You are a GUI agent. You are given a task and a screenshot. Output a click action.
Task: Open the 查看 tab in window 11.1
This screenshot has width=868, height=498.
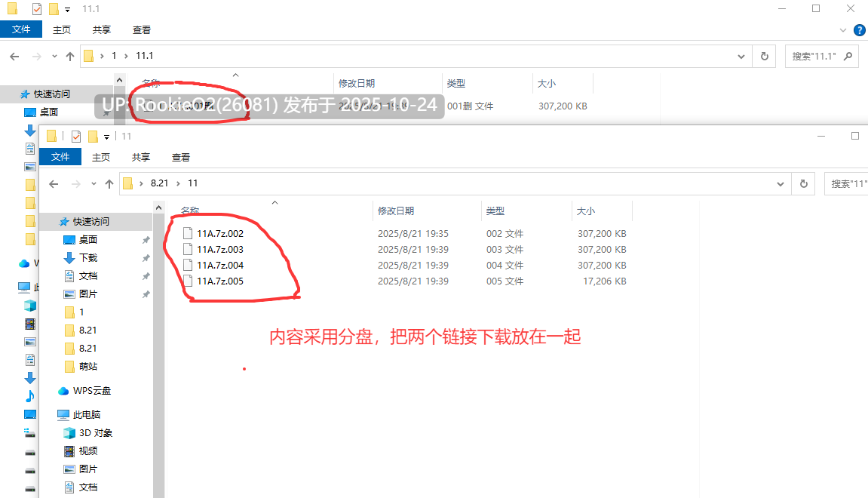[141, 30]
